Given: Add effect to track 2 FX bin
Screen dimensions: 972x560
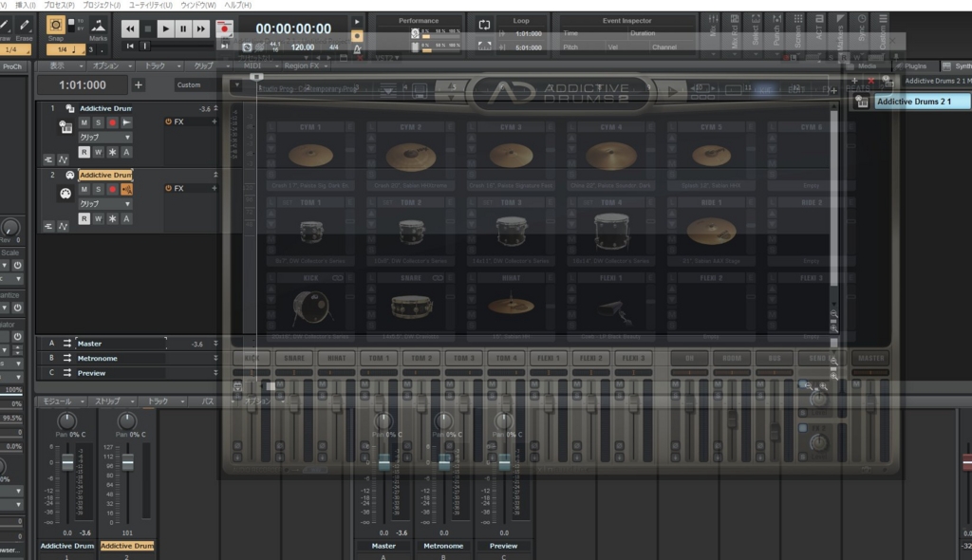Looking at the screenshot, I should click(215, 188).
